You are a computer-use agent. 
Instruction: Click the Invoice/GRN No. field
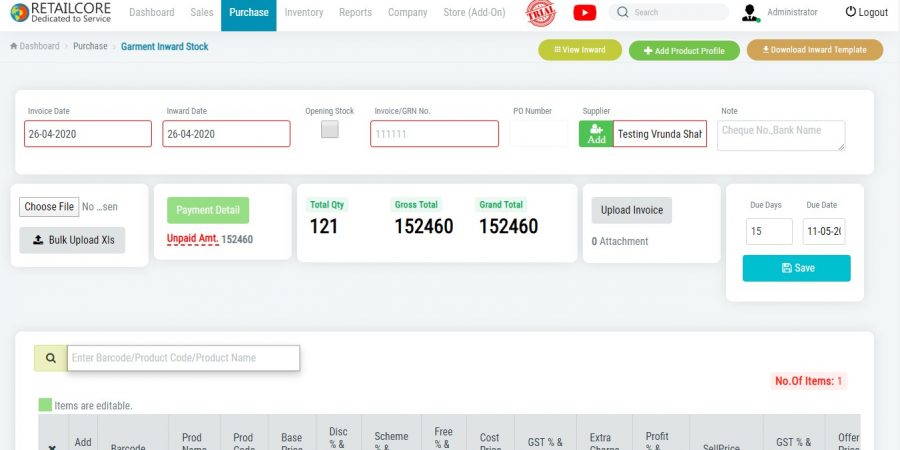(x=435, y=134)
